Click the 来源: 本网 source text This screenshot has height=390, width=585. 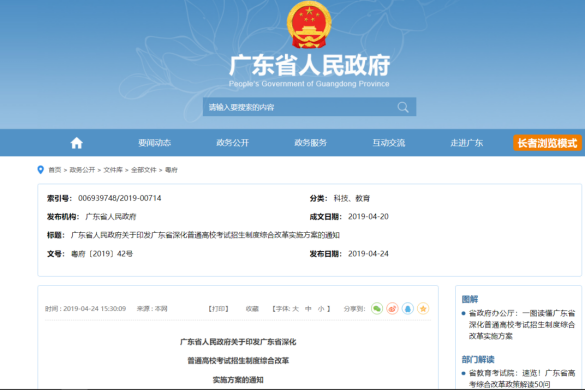(152, 309)
